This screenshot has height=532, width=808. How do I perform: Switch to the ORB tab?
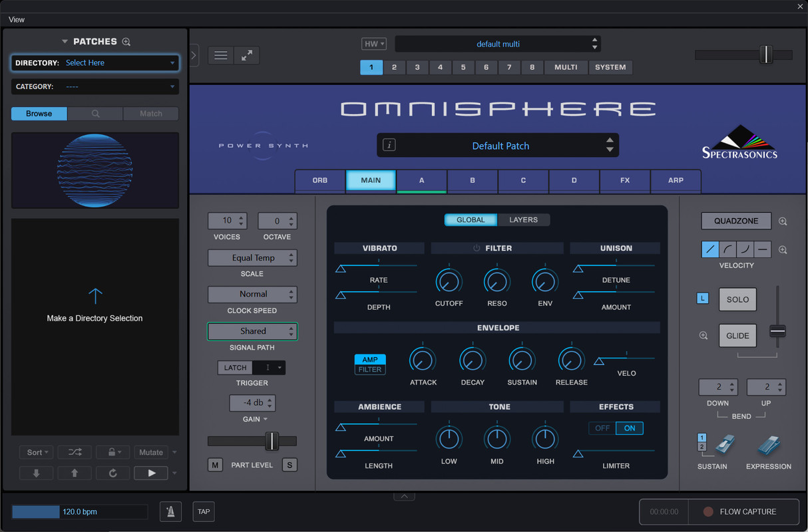[320, 180]
